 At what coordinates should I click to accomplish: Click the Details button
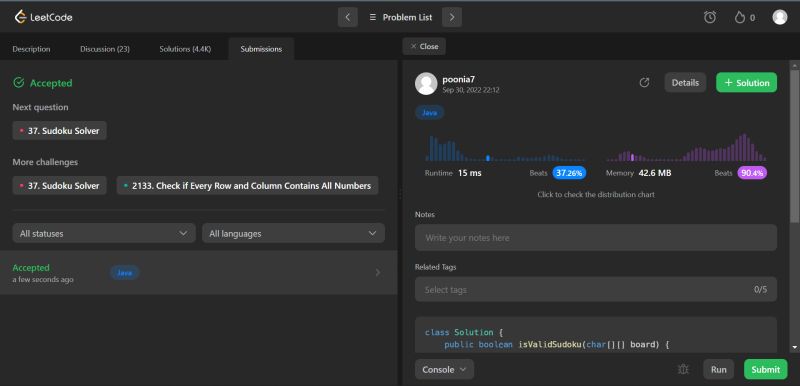click(x=685, y=83)
